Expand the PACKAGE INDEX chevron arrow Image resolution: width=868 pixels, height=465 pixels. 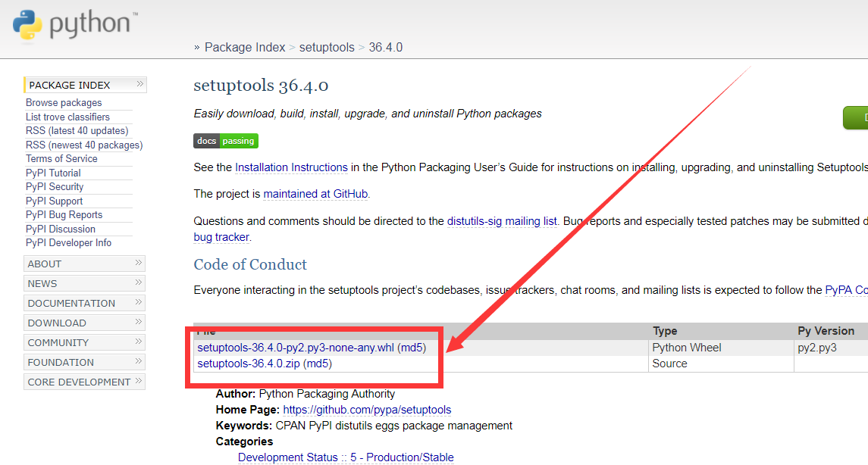139,84
